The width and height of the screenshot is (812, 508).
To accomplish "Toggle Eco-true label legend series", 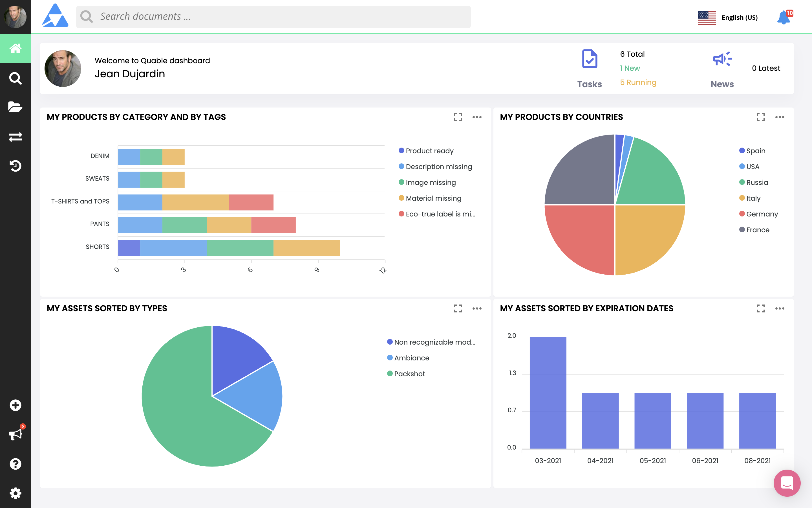I will pos(437,214).
